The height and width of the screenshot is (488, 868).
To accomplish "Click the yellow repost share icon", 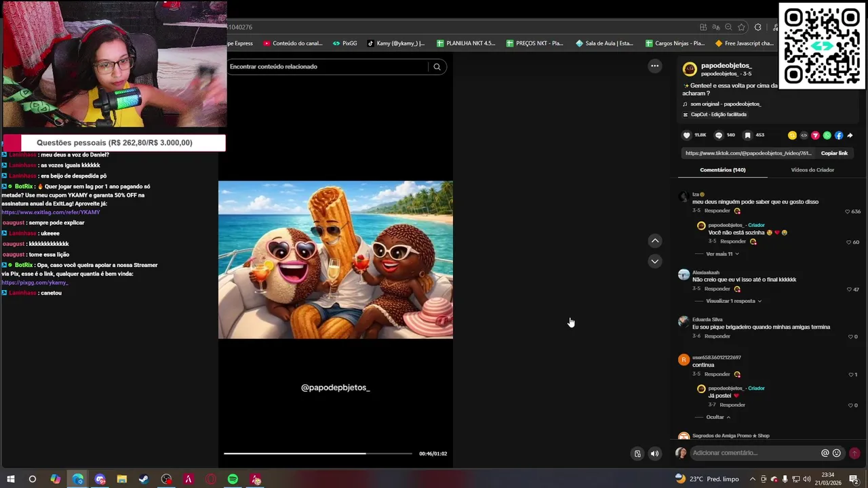I will 792,136.
